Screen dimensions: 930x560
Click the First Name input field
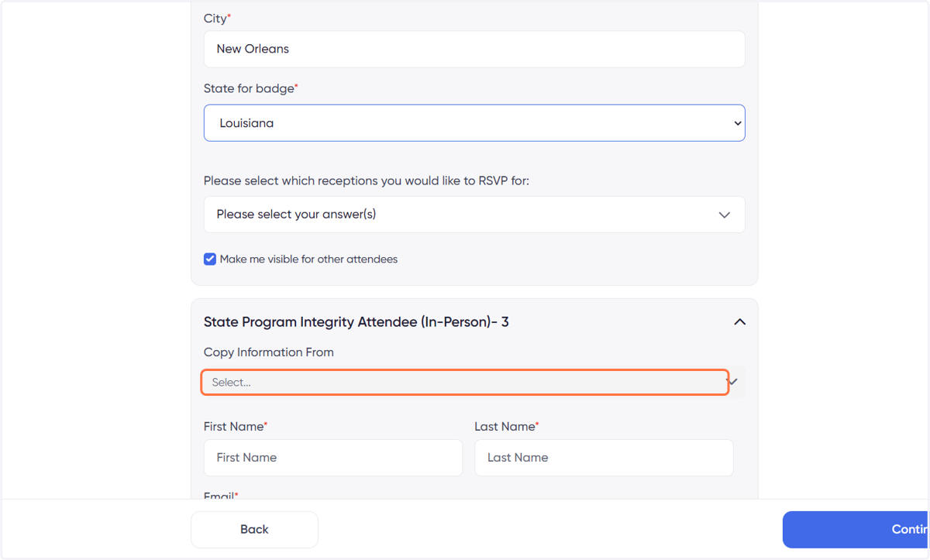333,458
